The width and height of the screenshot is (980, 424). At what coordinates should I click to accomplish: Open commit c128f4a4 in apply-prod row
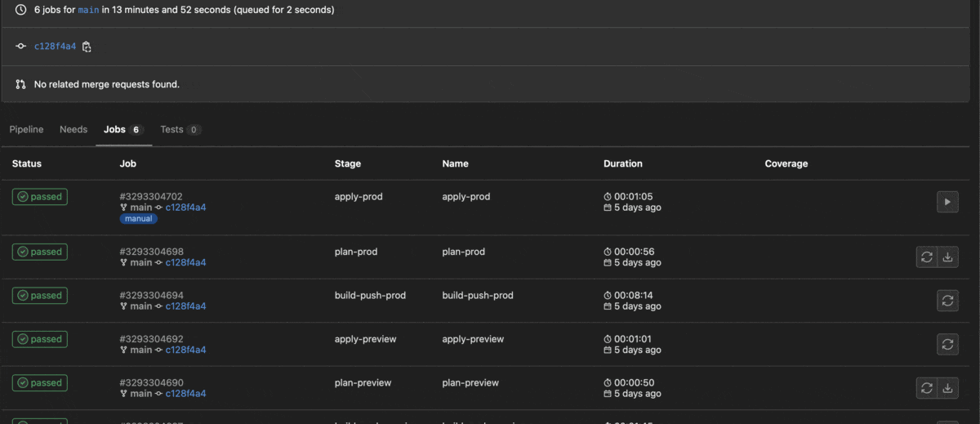click(185, 208)
